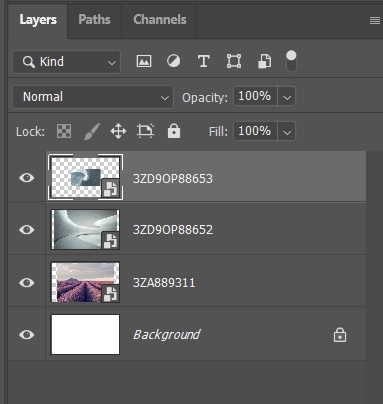383x404 pixels.
Task: Switch to the Paths tab
Action: point(94,20)
